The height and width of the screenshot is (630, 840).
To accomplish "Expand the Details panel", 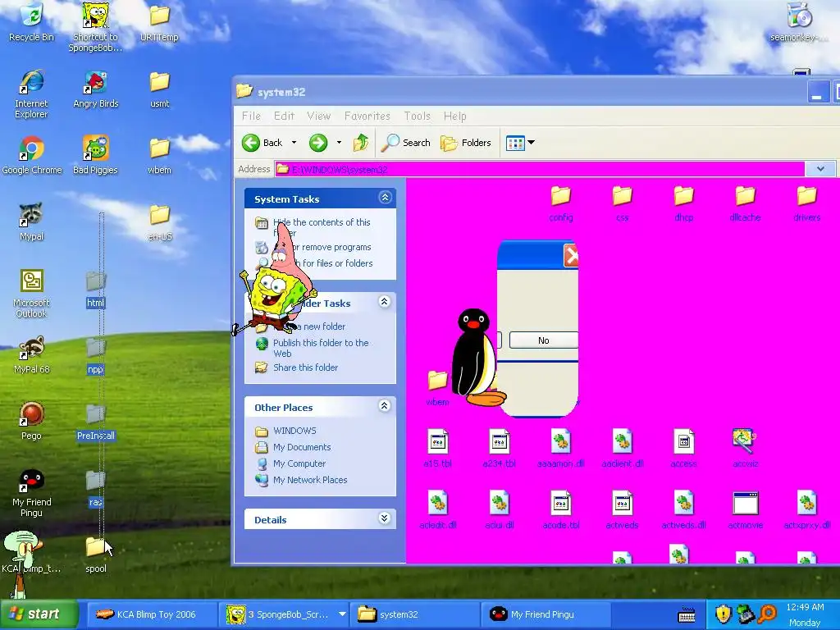I will (x=384, y=518).
